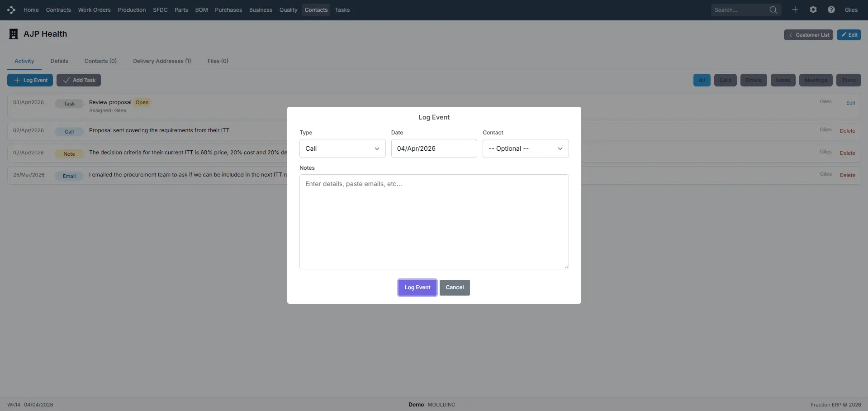Viewport: 868px width, 411px height.
Task: Open the Giles user menu
Action: click(851, 10)
